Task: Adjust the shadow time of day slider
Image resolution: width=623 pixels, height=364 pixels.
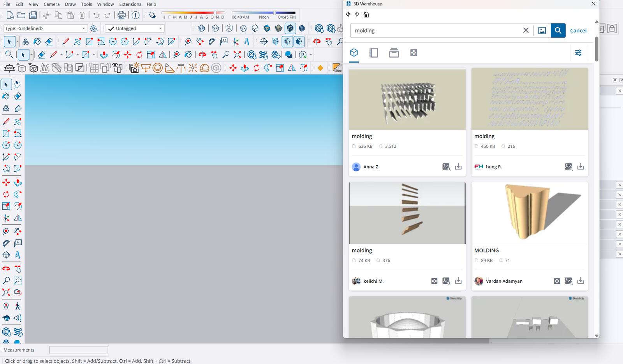Action: (275, 13)
